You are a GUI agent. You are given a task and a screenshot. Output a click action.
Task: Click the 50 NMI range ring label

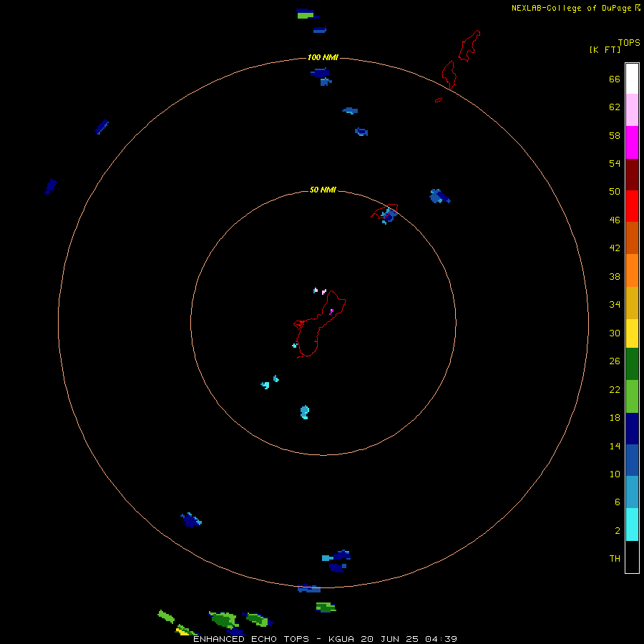pyautogui.click(x=323, y=190)
